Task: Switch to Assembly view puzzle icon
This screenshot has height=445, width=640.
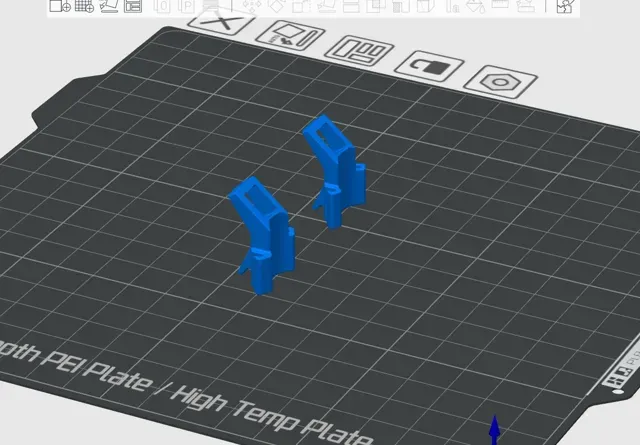Action: tap(565, 6)
